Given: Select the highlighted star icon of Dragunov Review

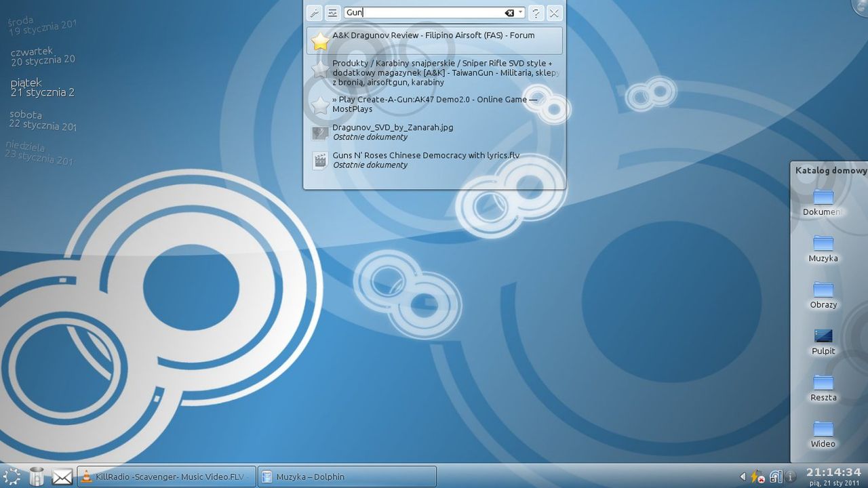Looking at the screenshot, I should tap(320, 41).
